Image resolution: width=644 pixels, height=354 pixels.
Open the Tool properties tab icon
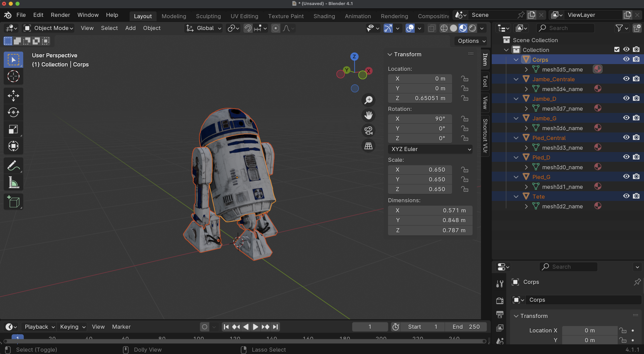pyautogui.click(x=500, y=284)
